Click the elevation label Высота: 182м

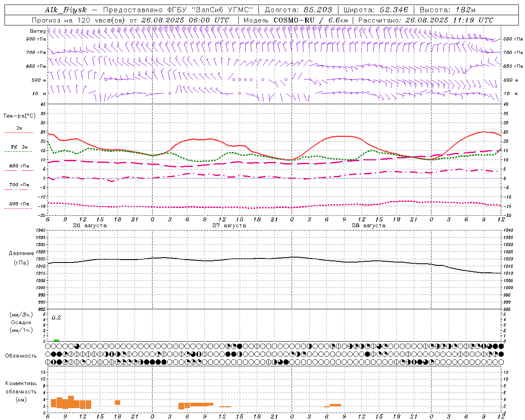click(x=447, y=10)
